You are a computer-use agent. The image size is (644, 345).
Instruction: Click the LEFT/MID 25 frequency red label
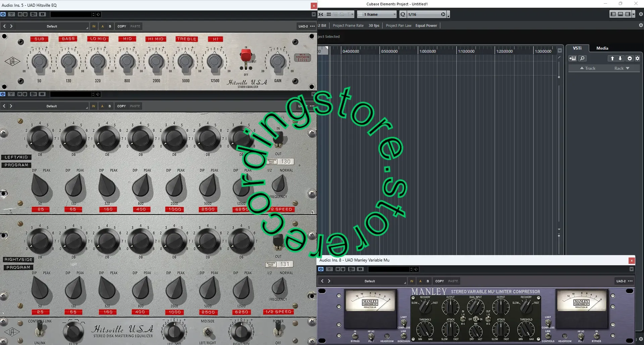pos(41,209)
